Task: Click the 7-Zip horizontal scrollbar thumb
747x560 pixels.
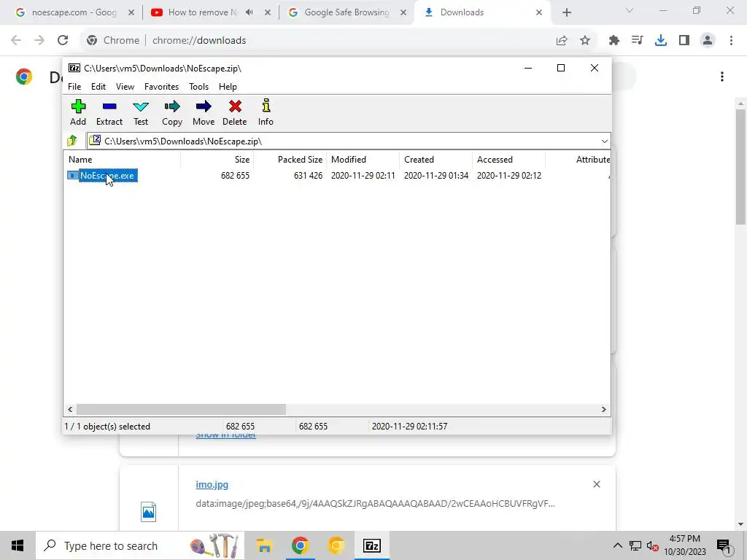Action: 181,410
